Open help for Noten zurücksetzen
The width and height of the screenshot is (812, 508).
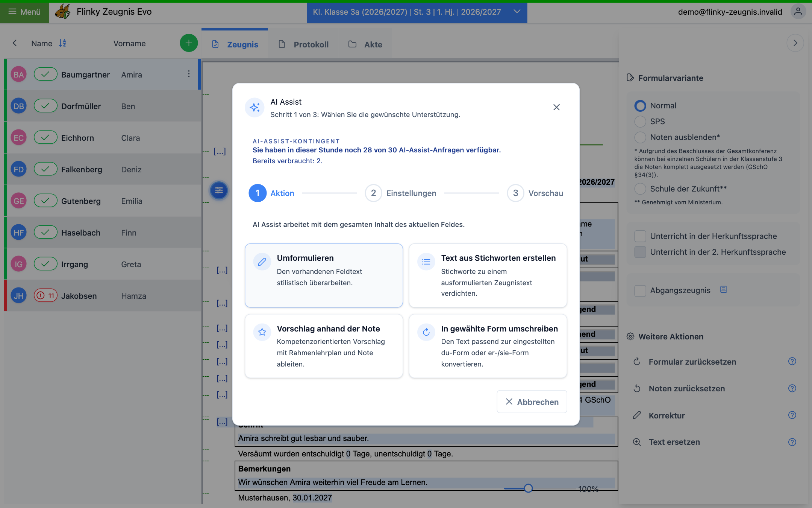coord(792,388)
